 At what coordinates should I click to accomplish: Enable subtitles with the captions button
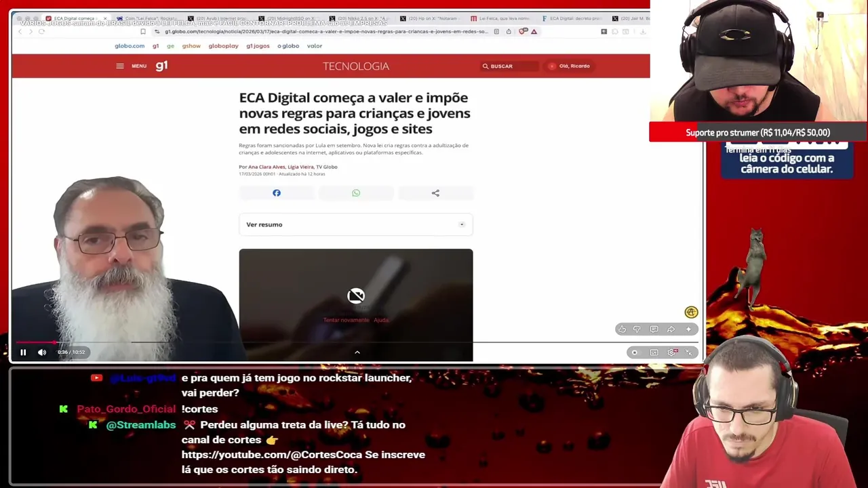[654, 352]
